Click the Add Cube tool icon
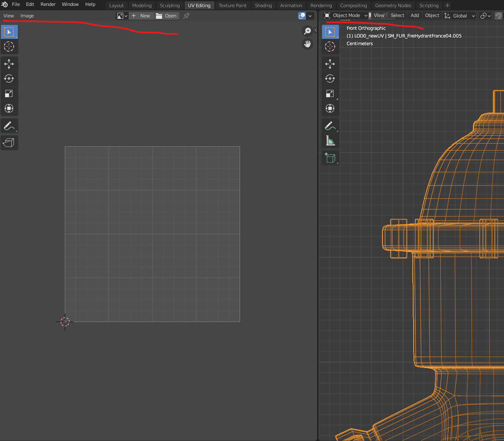Screen dimensions: 504x441 pyautogui.click(x=330, y=158)
